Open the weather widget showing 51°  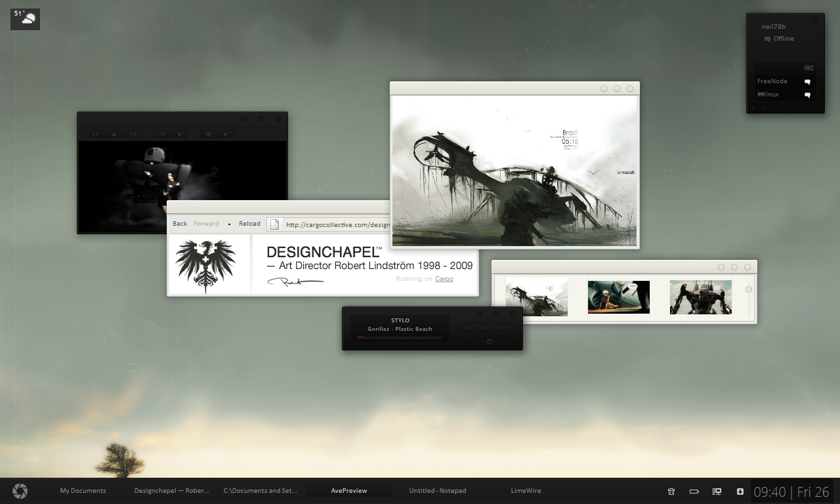point(25,19)
